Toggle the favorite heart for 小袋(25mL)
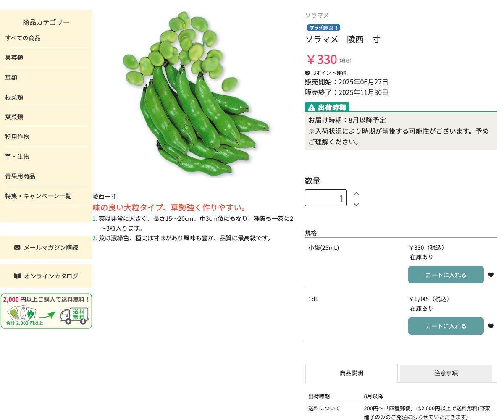This screenshot has width=504, height=420. tap(491, 275)
